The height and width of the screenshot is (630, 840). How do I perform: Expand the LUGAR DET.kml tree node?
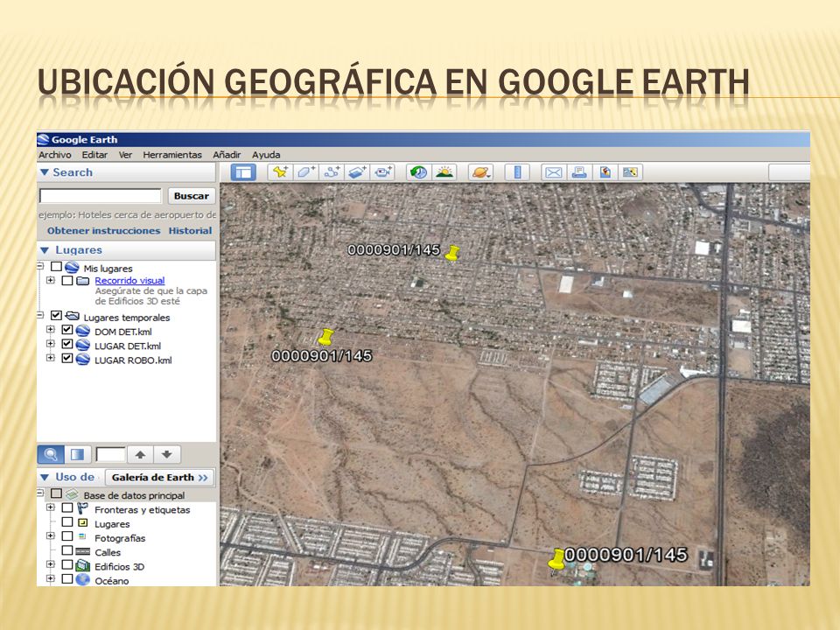pos(51,343)
